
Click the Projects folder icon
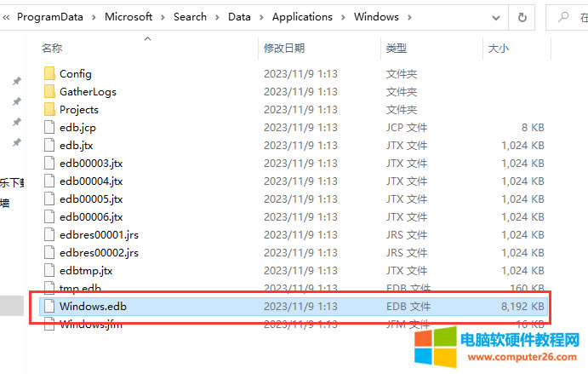(x=49, y=110)
